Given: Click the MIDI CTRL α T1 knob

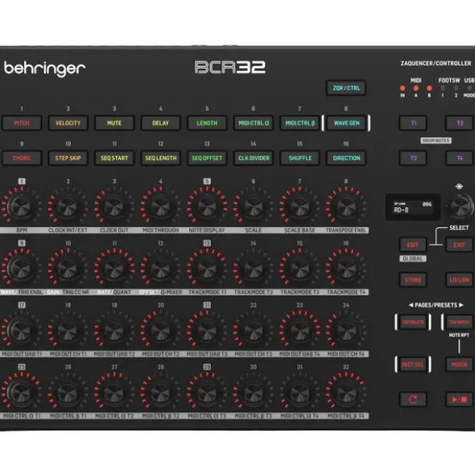Looking at the screenshot, I should [x=21, y=392].
